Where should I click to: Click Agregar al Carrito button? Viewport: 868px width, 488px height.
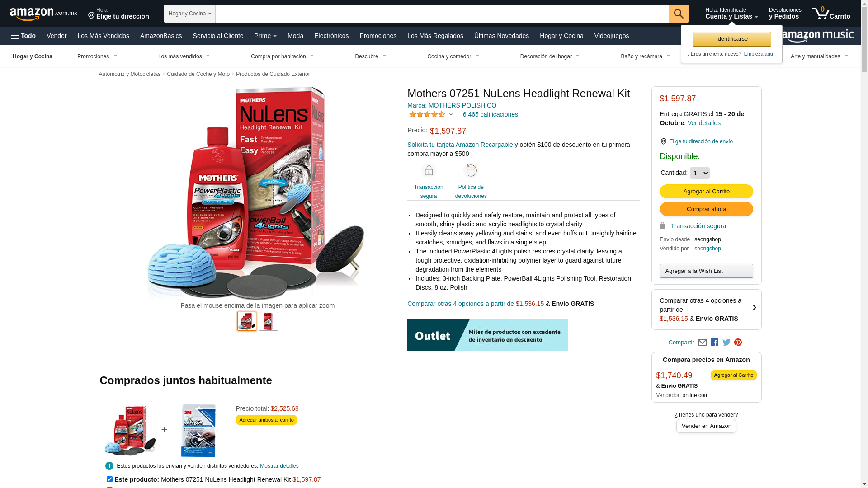click(x=706, y=191)
